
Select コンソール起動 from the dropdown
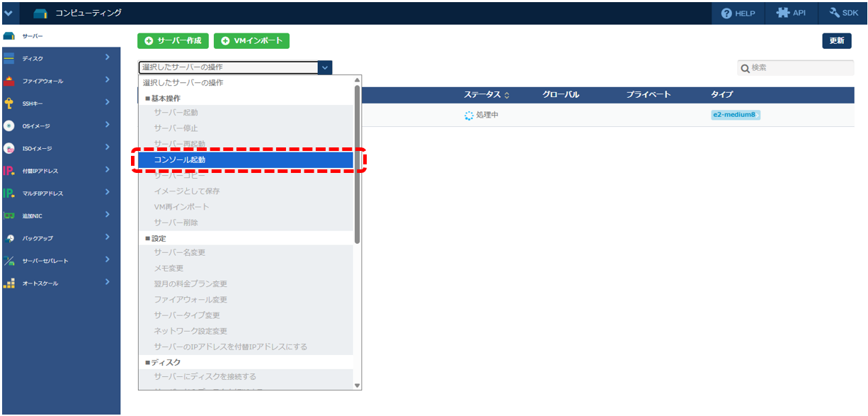(246, 160)
